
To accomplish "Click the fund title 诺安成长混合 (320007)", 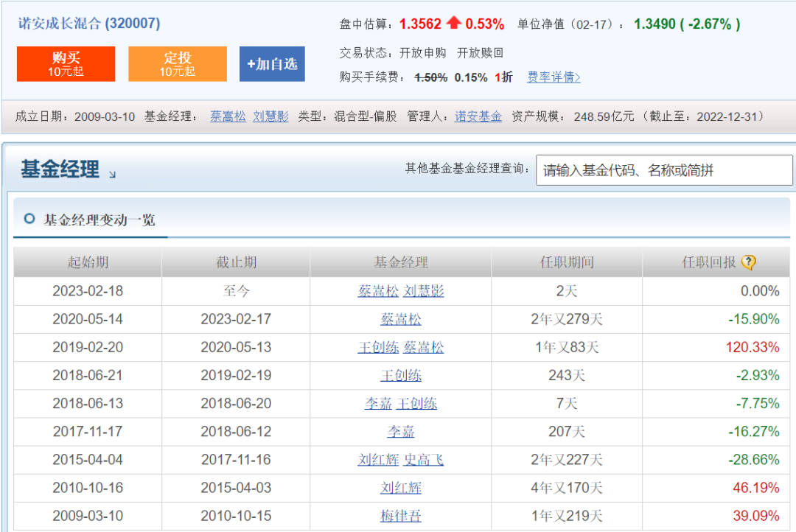I will (x=89, y=24).
